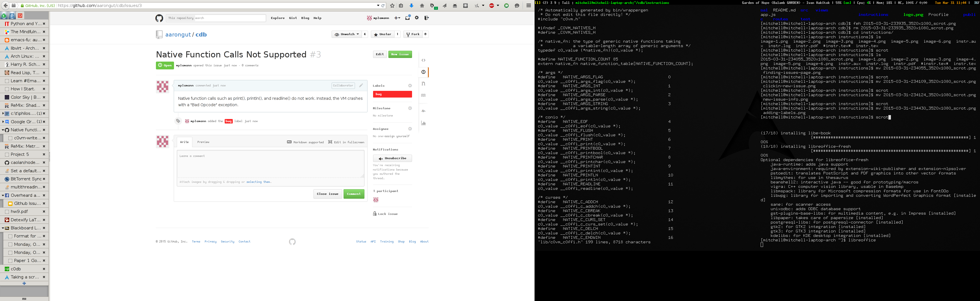Image resolution: width=980 pixels, height=301 pixels.
Task: Click the Close issue button
Action: click(328, 194)
